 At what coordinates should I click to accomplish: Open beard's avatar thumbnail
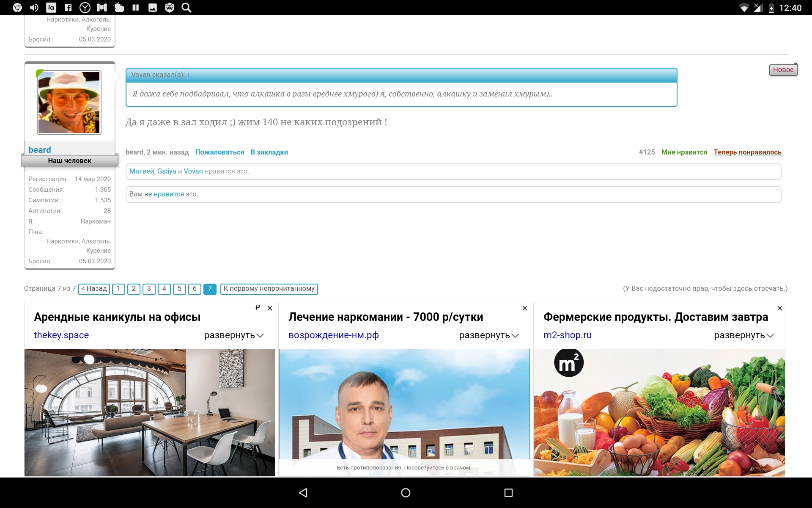tap(69, 102)
